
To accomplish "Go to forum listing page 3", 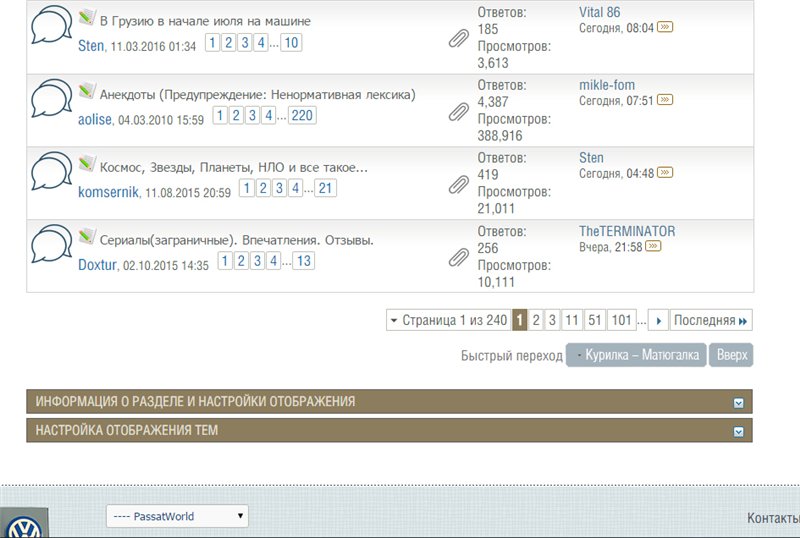I will pos(552,321).
